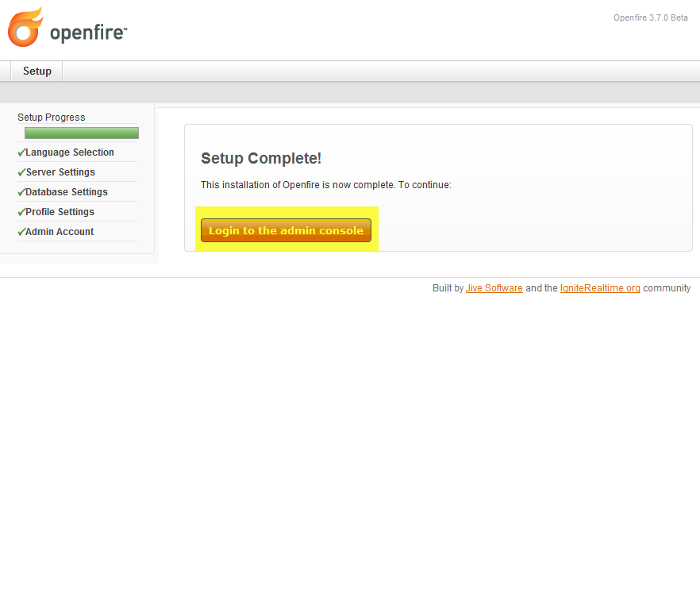Click the checkmark beside Admin Account

click(x=21, y=232)
